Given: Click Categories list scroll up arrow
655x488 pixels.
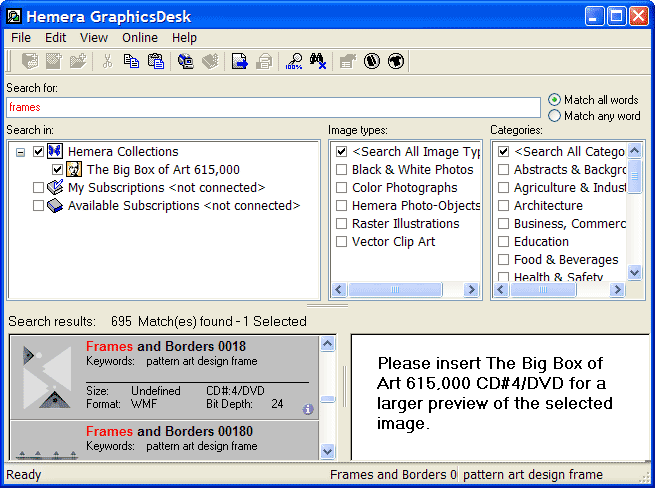Looking at the screenshot, I should [635, 150].
